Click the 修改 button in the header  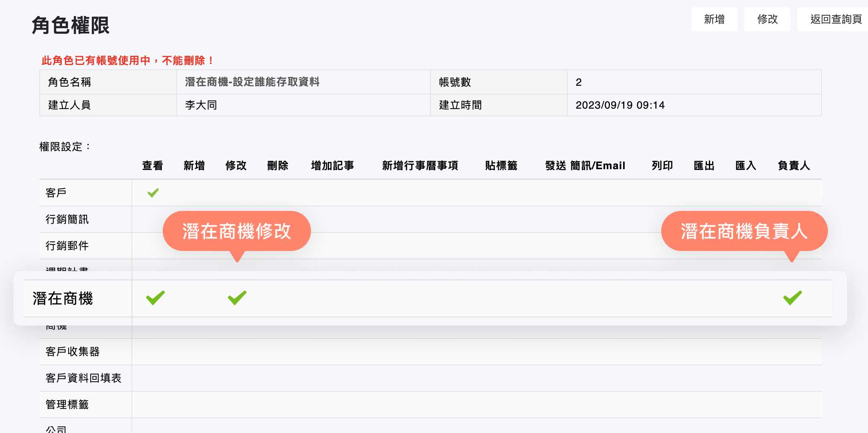(767, 19)
